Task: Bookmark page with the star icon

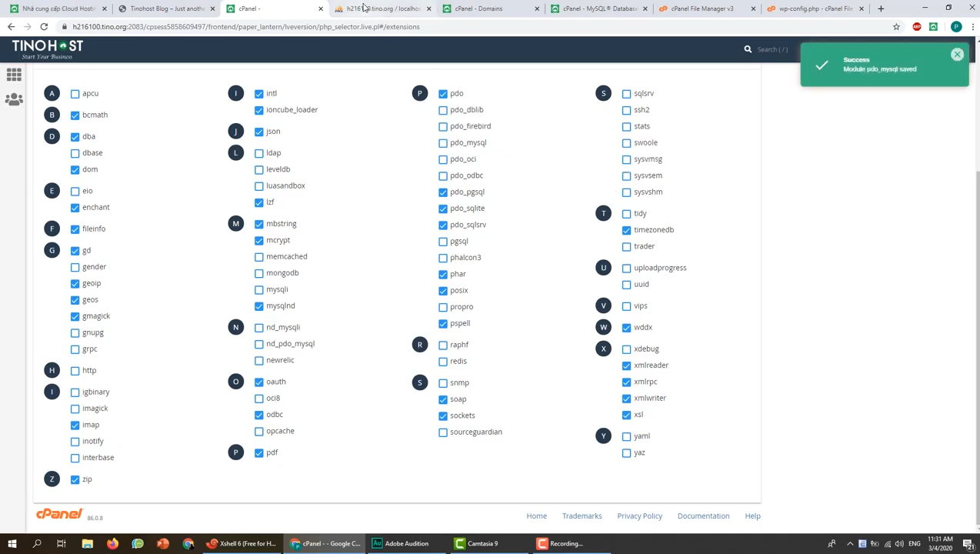Action: pos(896,27)
